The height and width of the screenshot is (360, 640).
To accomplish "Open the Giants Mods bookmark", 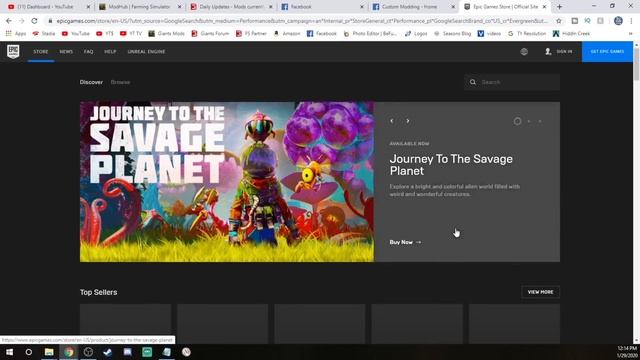I will click(x=167, y=33).
